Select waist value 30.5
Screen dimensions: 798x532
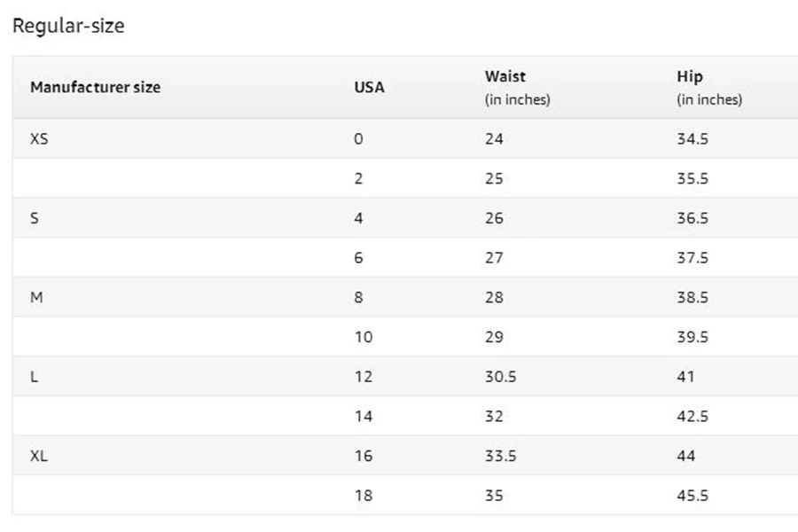click(500, 377)
